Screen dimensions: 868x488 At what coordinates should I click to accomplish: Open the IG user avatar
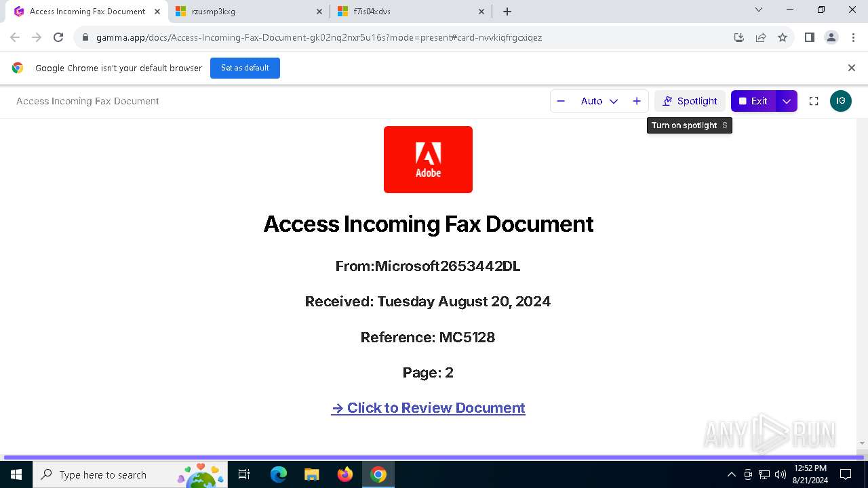pyautogui.click(x=841, y=101)
